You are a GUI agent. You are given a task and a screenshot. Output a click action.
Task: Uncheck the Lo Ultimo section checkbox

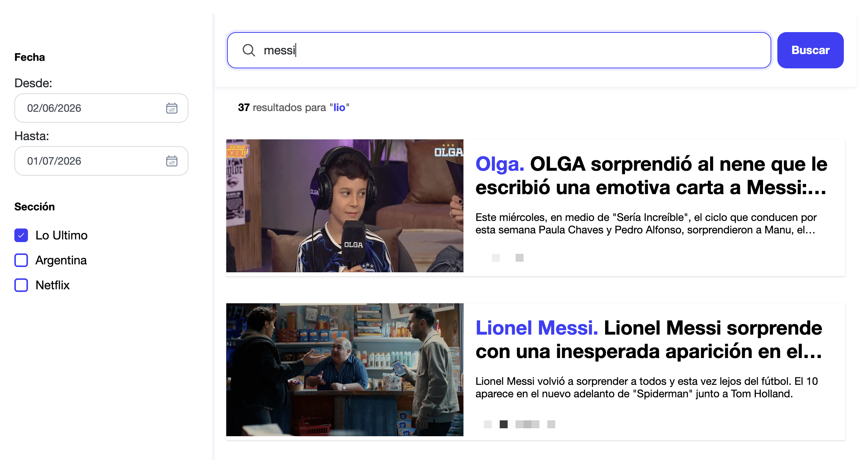pyautogui.click(x=21, y=235)
